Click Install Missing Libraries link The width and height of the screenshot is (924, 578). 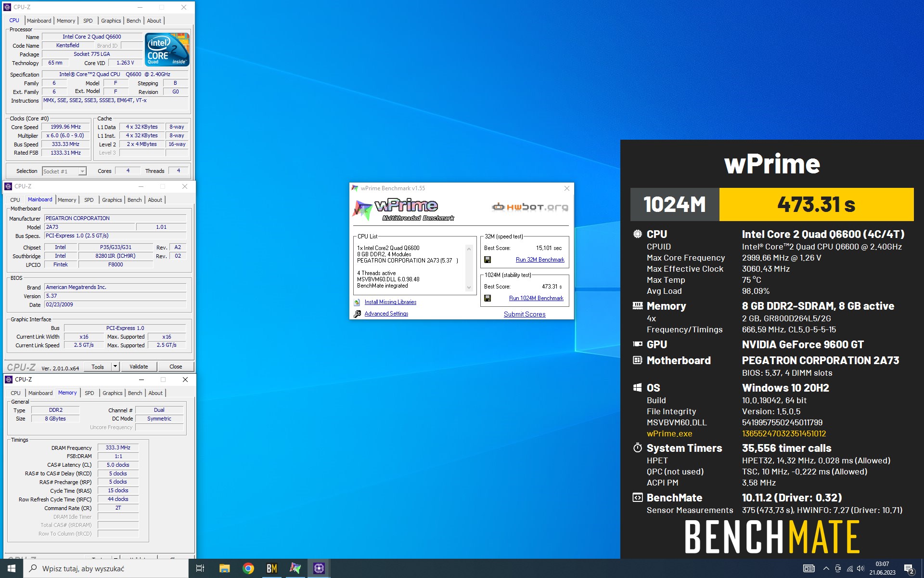pyautogui.click(x=390, y=302)
